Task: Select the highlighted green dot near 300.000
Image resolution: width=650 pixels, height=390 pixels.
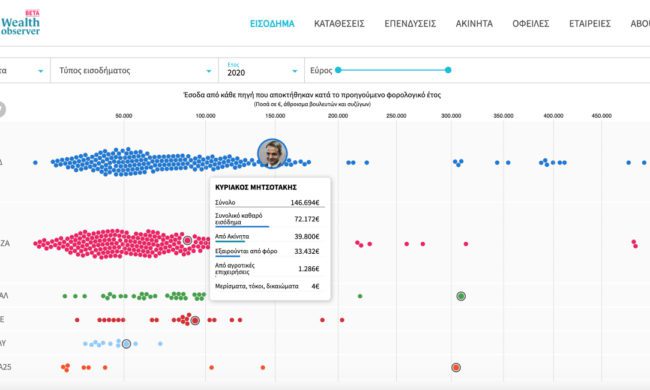Action: (x=461, y=296)
